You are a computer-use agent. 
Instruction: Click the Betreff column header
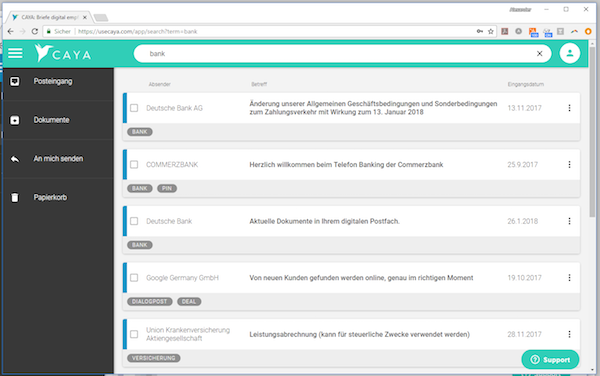pos(259,84)
